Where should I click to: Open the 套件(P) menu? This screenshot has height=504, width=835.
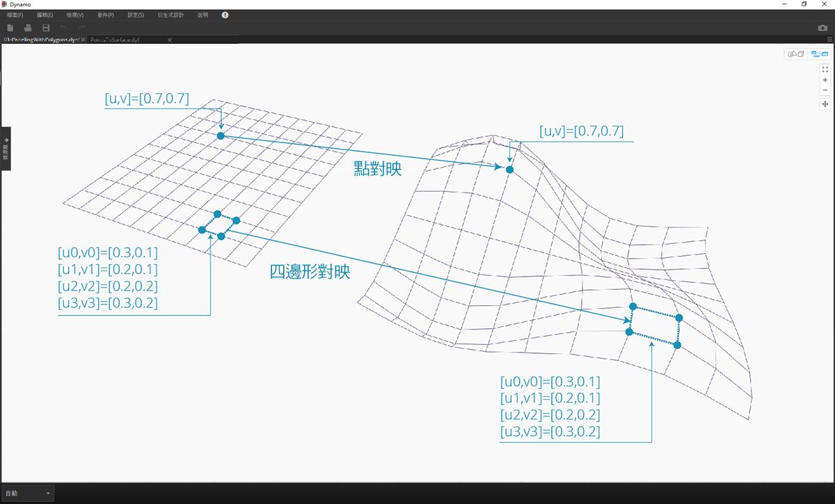[x=105, y=15]
